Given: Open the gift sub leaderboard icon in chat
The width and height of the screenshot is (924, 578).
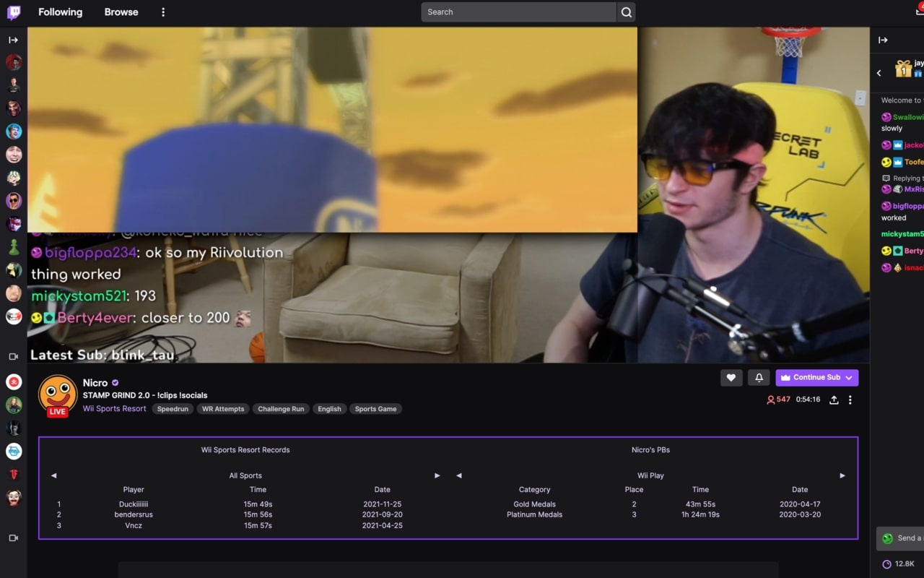Looking at the screenshot, I should coord(903,69).
